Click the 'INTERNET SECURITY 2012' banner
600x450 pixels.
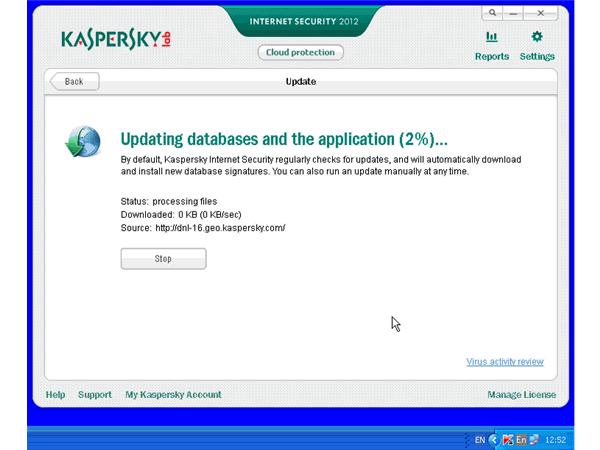[304, 21]
